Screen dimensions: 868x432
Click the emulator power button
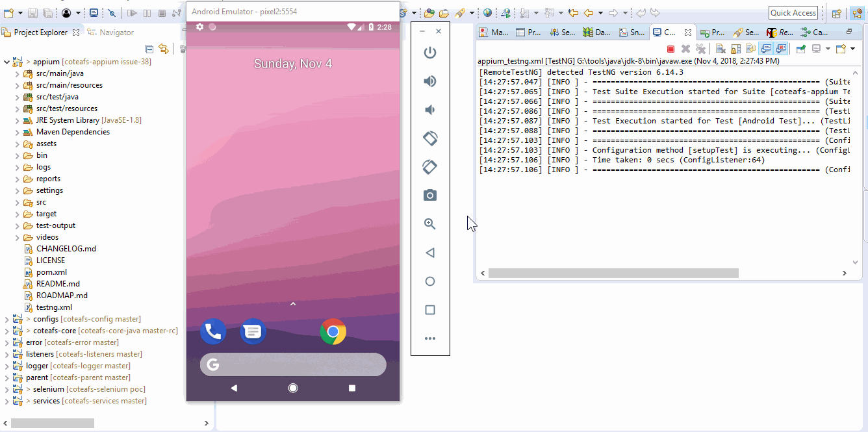[429, 53]
